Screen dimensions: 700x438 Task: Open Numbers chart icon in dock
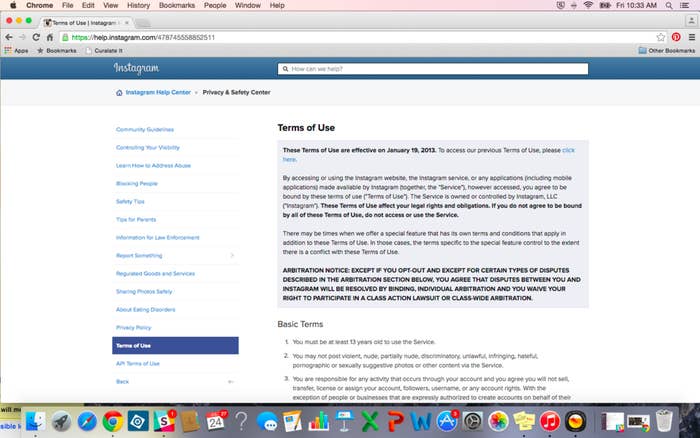coord(318,421)
